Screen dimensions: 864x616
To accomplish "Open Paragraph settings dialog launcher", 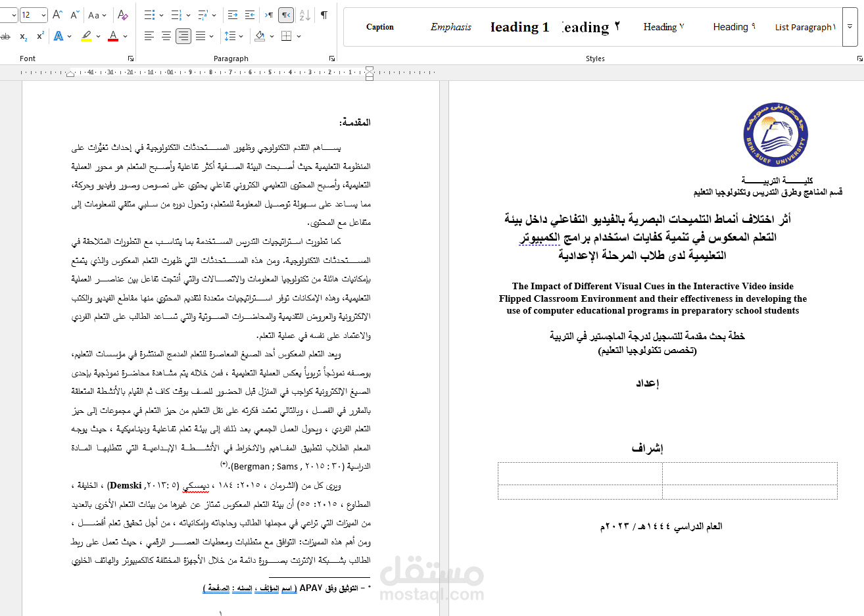I will [x=332, y=59].
